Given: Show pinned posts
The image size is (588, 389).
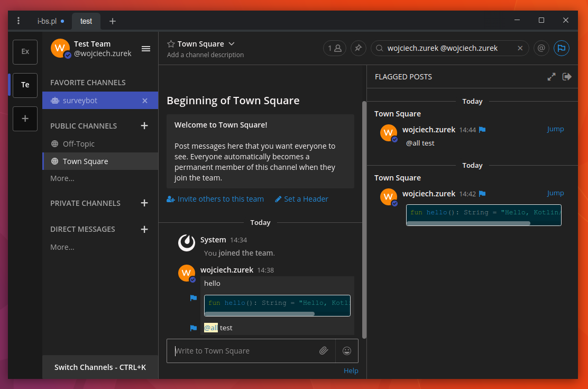Looking at the screenshot, I should 358,48.
